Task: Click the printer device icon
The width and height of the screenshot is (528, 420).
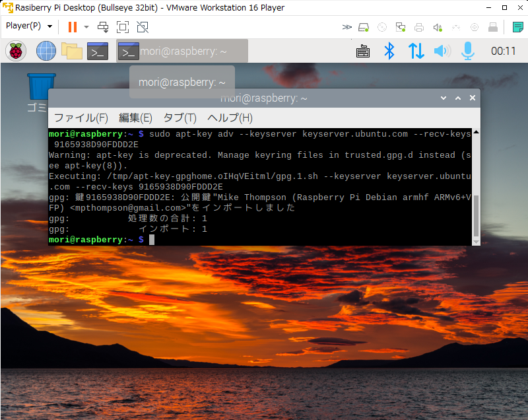Action: click(419, 27)
